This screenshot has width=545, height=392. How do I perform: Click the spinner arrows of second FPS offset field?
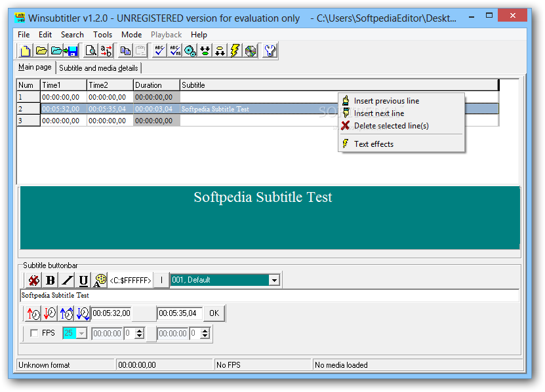click(x=205, y=334)
